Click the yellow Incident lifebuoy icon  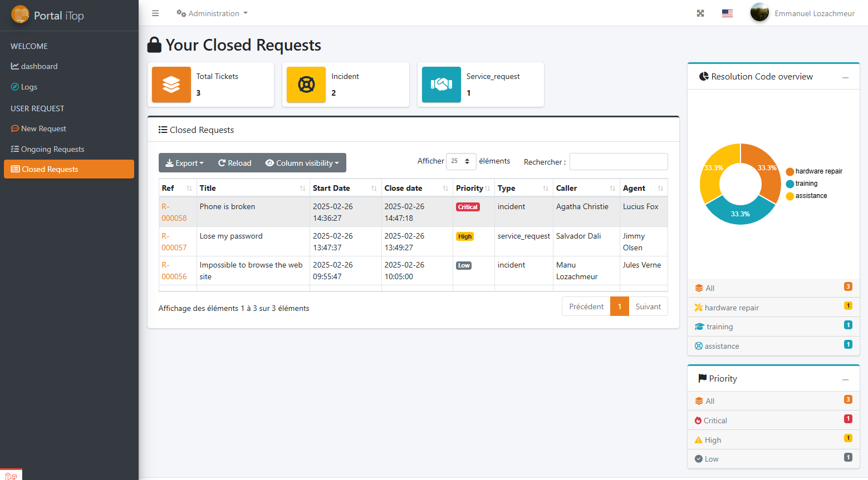tap(306, 85)
